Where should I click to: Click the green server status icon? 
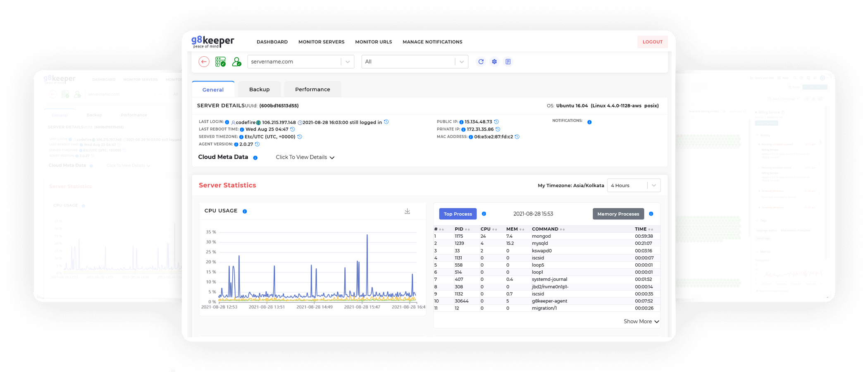click(x=220, y=62)
